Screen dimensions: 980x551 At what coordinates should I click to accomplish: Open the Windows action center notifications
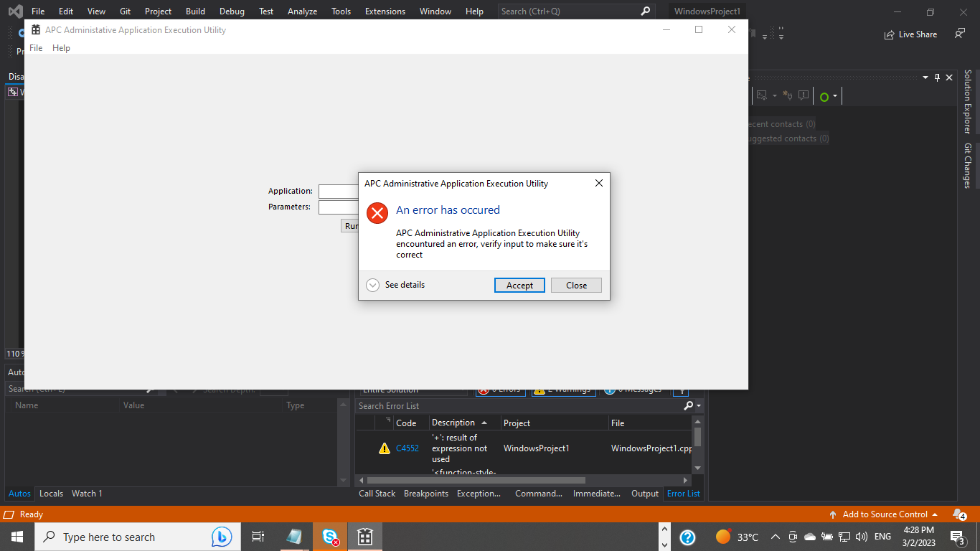tap(957, 537)
